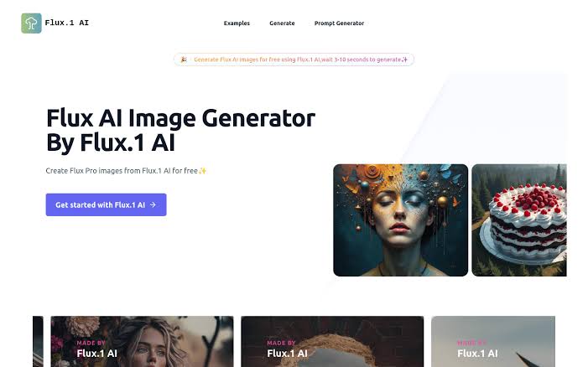Viewport: 588px width, 367px height.
Task: Click Get started with Flux.1 AI button
Action: pyautogui.click(x=107, y=204)
